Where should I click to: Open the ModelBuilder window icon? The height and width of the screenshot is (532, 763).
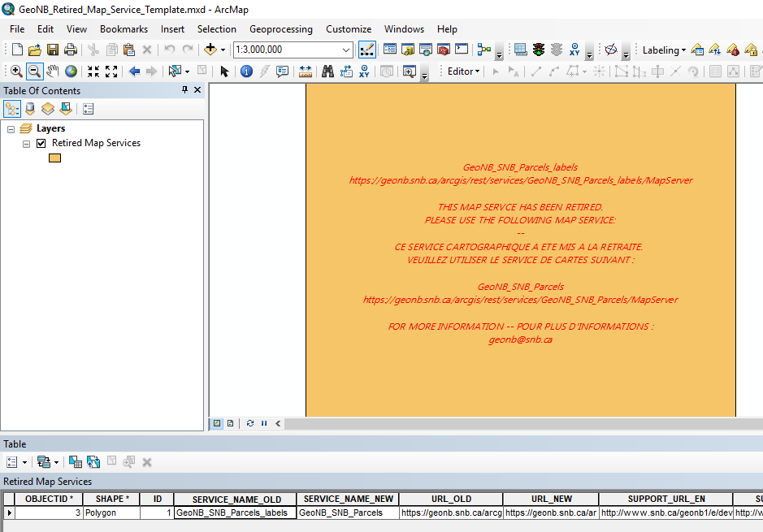(484, 49)
